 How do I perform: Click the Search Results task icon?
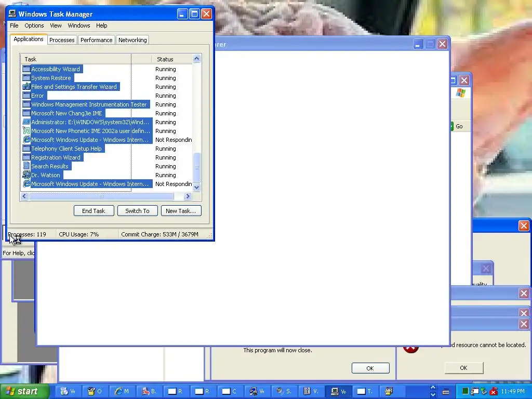point(26,166)
